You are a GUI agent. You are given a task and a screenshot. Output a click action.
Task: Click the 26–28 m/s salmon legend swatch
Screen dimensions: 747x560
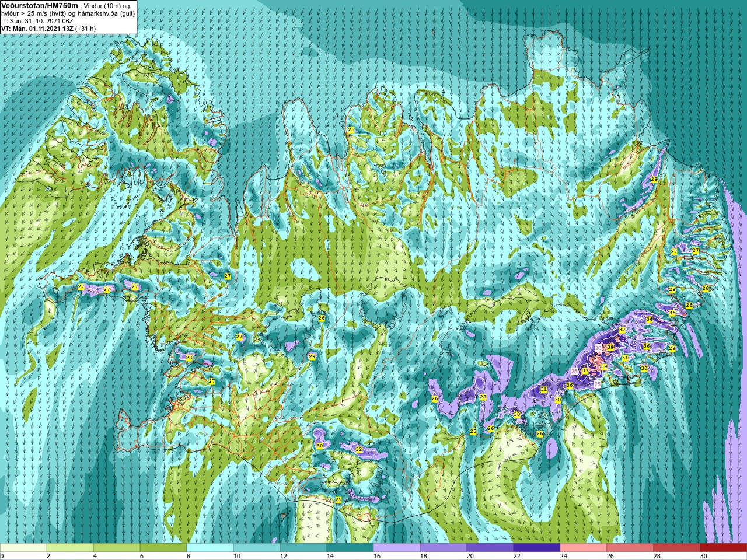[630, 548]
